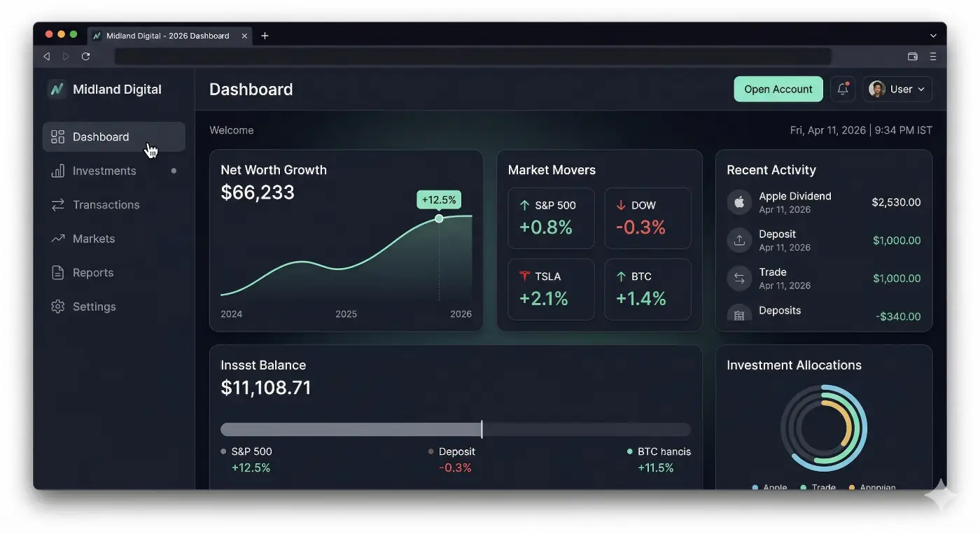Screen dimensions: 980x534
Task: Click the balance progress bar handle
Action: [x=482, y=430]
